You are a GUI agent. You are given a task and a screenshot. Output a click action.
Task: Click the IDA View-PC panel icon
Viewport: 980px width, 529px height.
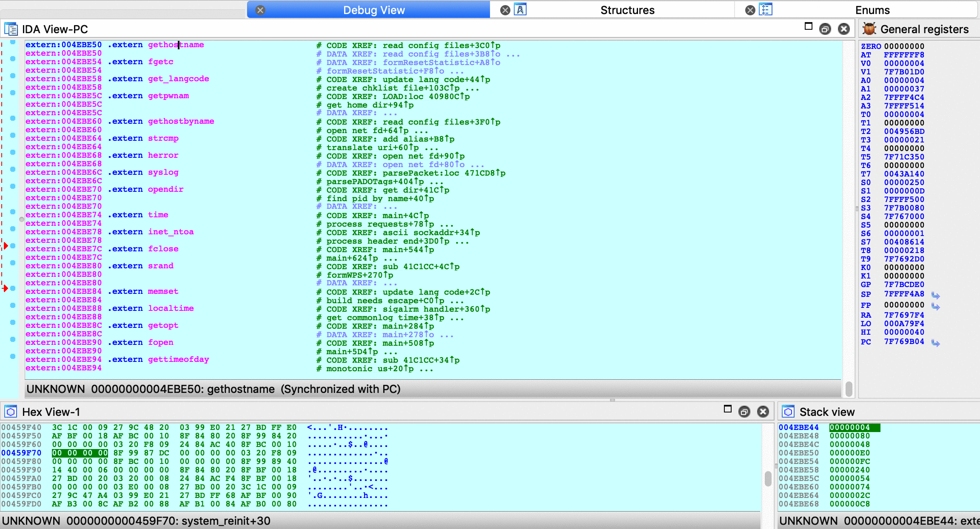(11, 29)
